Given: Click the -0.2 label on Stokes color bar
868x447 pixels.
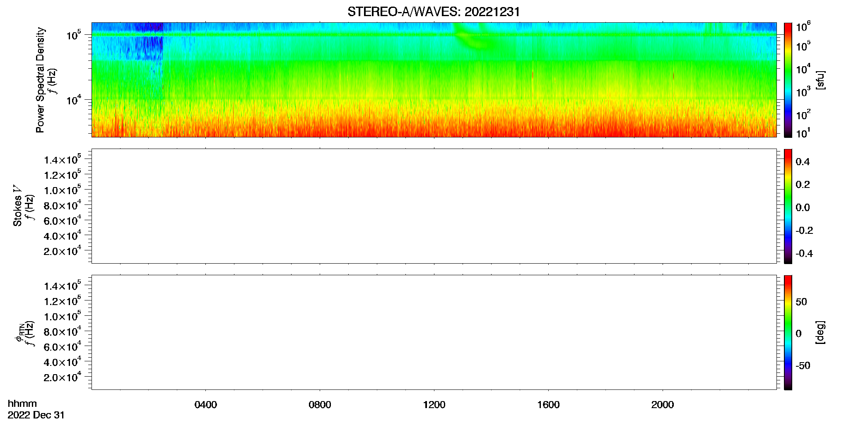Looking at the screenshot, I should pos(804,231).
